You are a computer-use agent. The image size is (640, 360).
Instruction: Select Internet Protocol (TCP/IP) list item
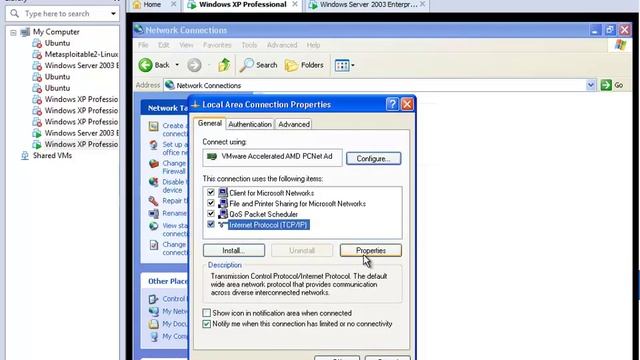tap(268, 225)
